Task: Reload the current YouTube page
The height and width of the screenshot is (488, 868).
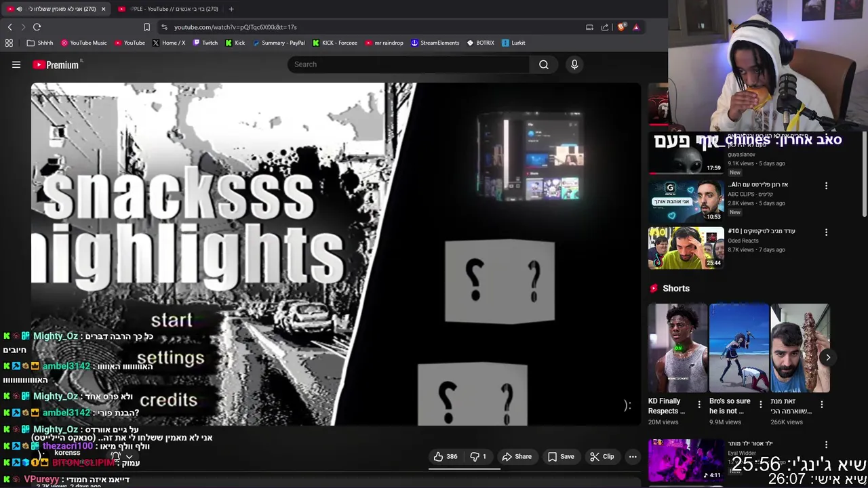Action: pos(37,27)
